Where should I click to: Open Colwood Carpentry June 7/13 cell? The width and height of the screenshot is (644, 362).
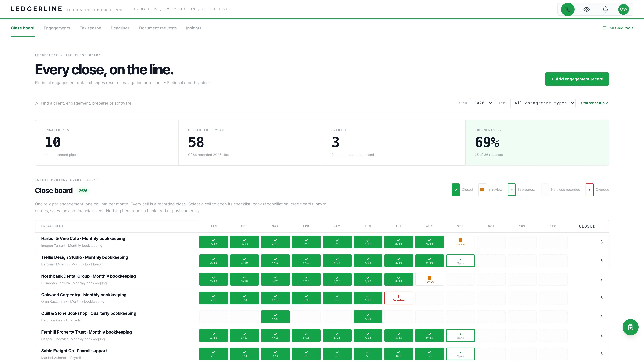[x=368, y=298]
